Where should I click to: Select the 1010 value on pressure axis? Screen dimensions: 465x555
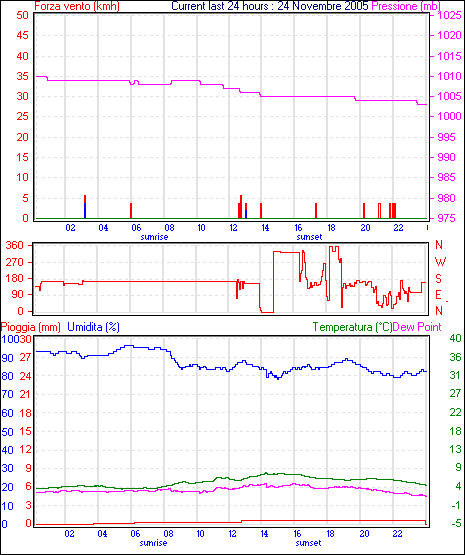(x=449, y=76)
